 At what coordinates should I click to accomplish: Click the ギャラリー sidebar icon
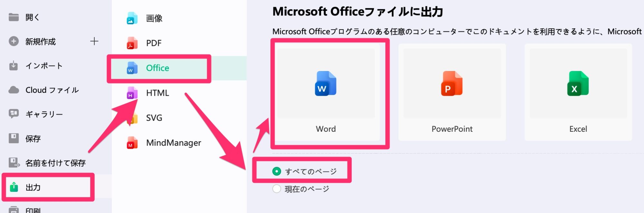click(14, 114)
